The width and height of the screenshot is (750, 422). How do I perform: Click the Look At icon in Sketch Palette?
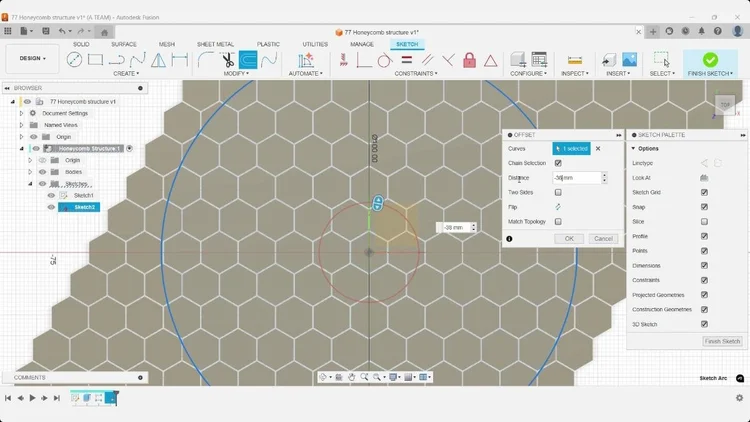tap(704, 178)
